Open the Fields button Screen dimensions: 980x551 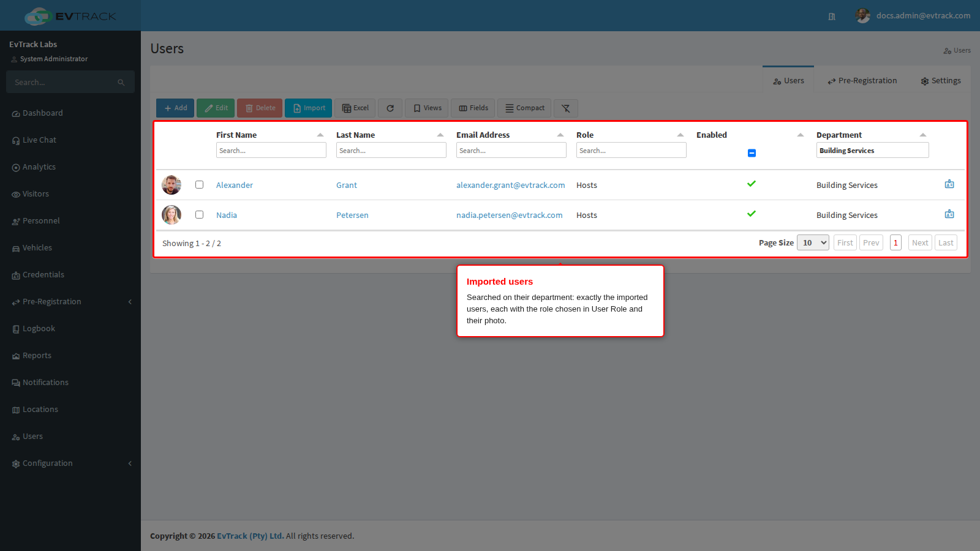[473, 108]
